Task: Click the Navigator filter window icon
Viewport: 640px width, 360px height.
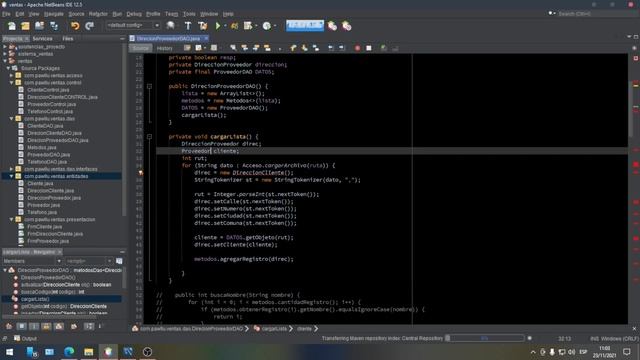Action: 119,261
